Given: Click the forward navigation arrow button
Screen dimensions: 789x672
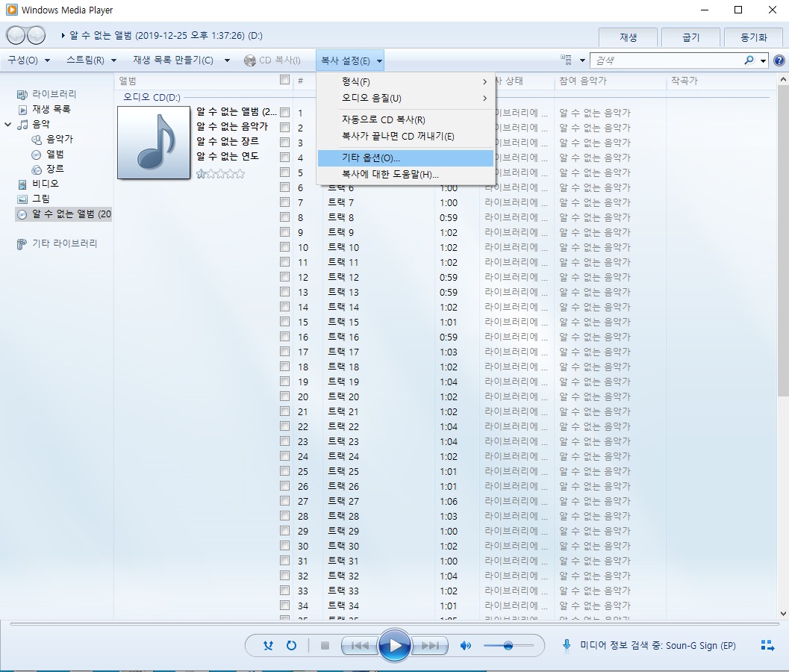Looking at the screenshot, I should pos(36,35).
